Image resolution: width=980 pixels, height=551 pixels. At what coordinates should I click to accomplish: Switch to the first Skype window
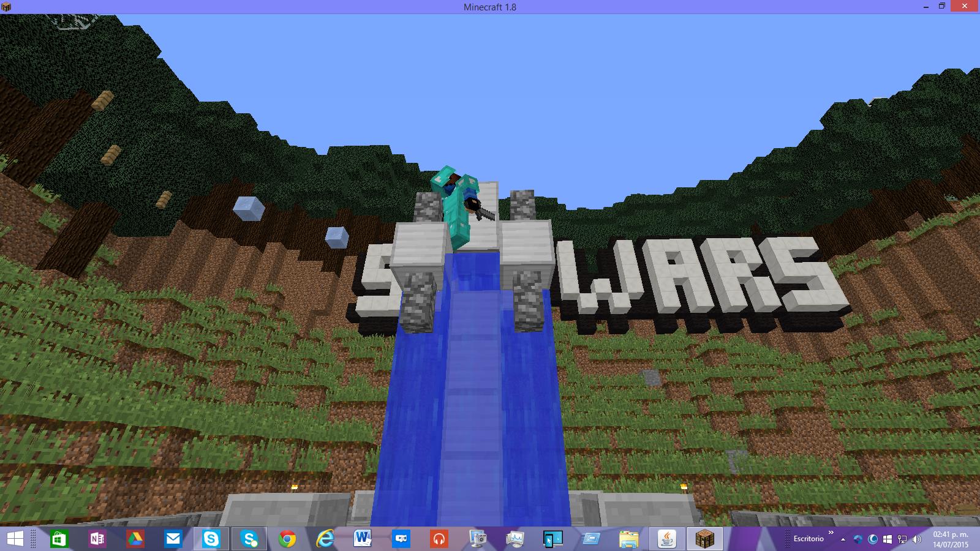point(211,539)
